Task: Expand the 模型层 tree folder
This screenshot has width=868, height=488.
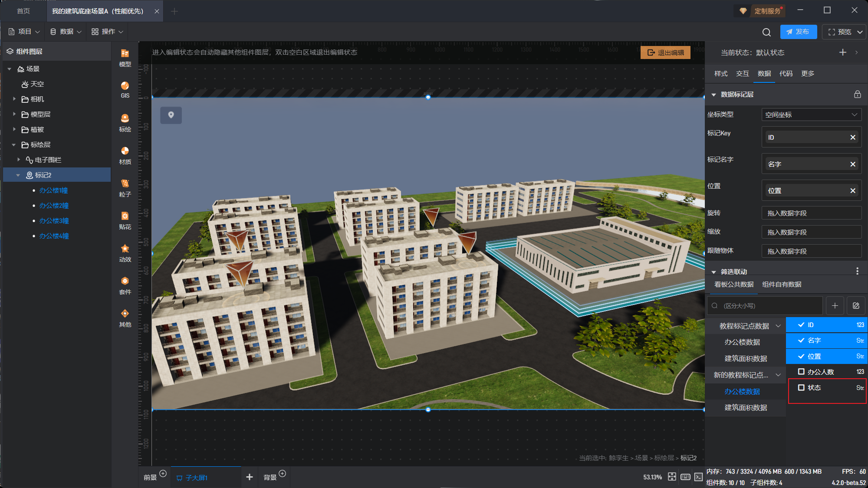Action: tap(14, 114)
